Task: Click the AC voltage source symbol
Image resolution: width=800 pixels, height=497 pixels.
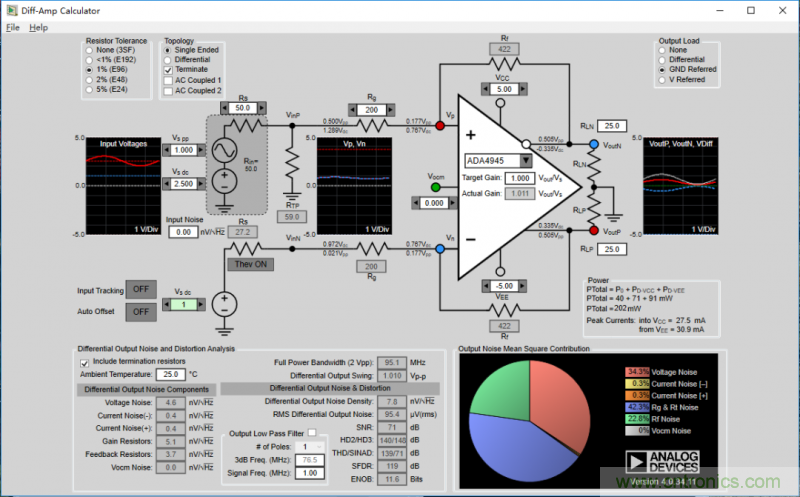Action: pyautogui.click(x=223, y=148)
